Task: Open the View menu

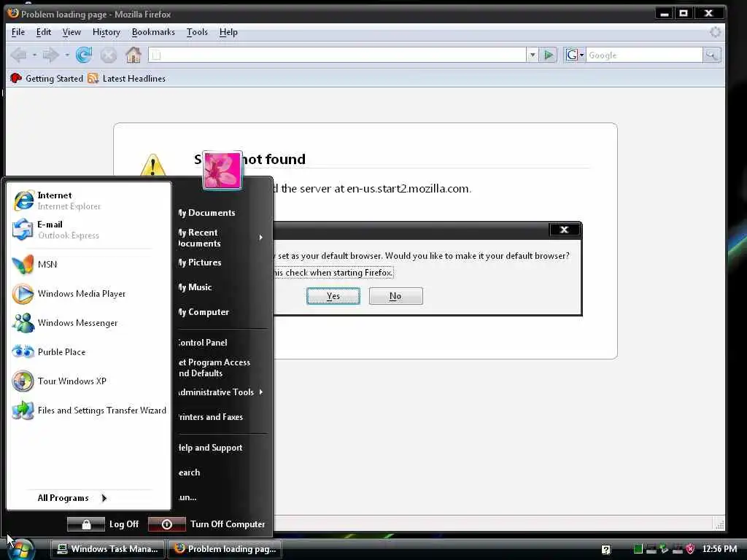Action: point(71,32)
